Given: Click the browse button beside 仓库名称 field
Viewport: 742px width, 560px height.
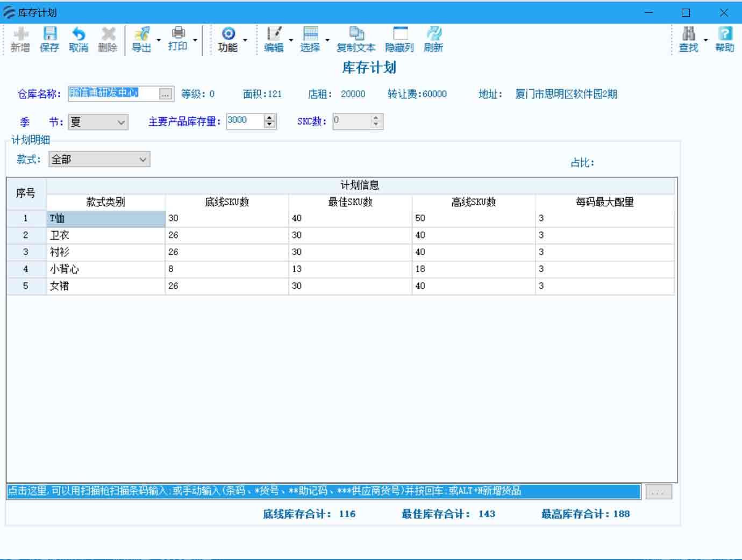Looking at the screenshot, I should click(166, 94).
